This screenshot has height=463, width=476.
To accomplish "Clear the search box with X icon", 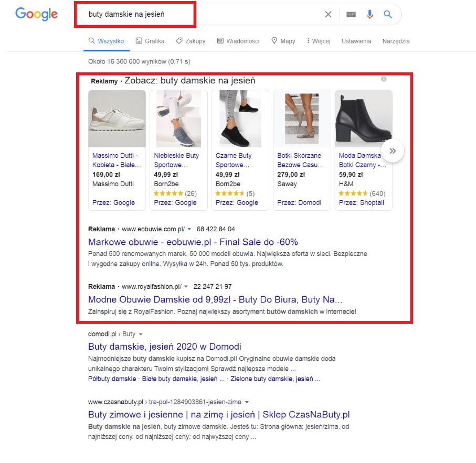I will pyautogui.click(x=328, y=15).
